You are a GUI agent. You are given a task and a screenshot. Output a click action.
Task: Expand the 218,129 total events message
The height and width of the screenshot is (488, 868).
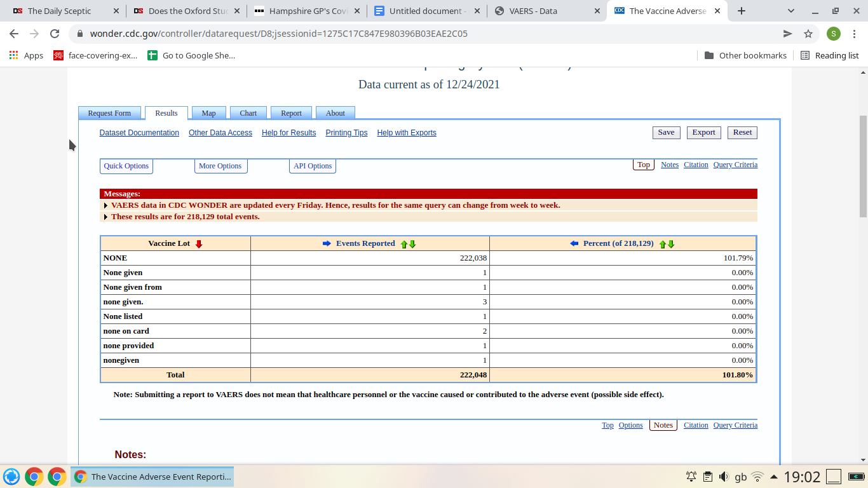(x=105, y=217)
